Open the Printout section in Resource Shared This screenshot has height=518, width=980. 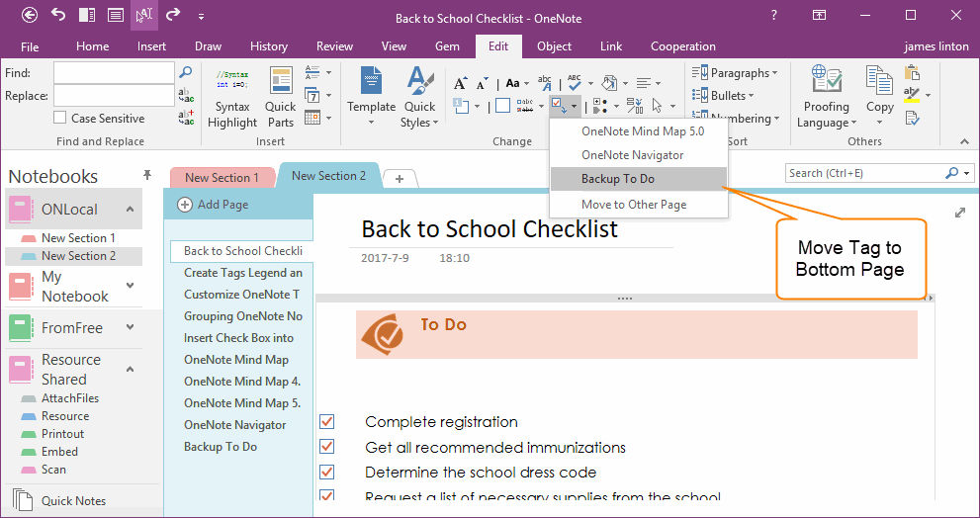point(62,434)
